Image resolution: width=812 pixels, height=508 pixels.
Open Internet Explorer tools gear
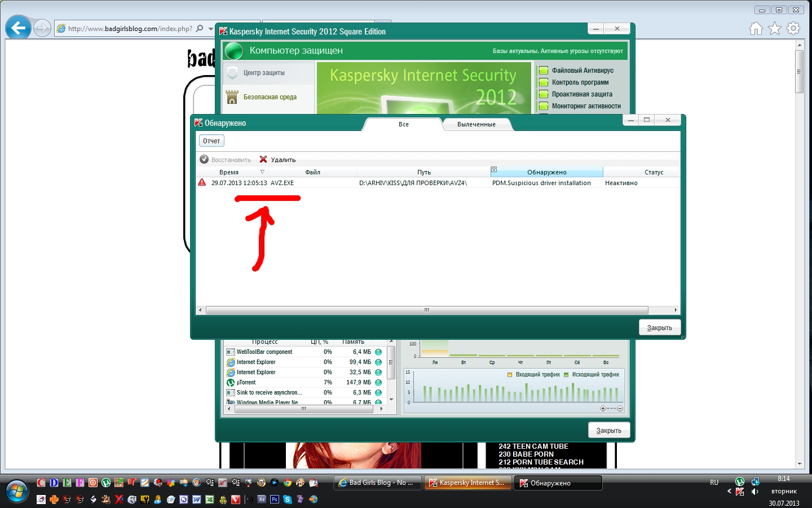click(x=793, y=28)
